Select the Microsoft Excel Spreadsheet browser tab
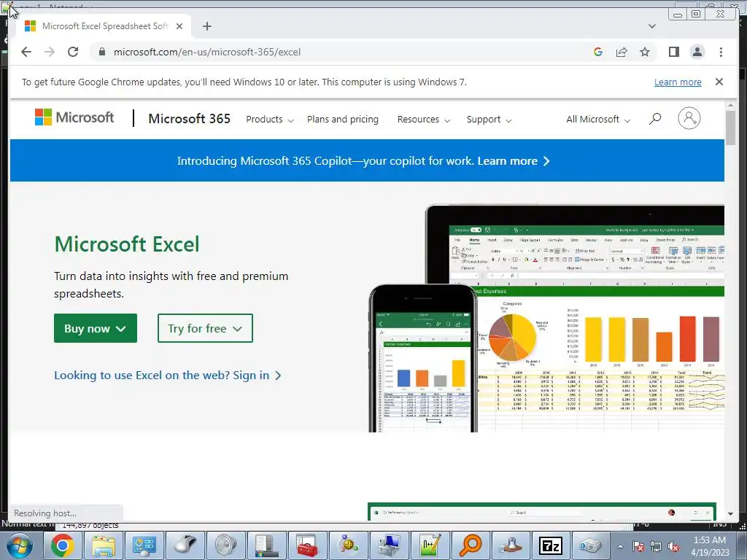 [104, 26]
